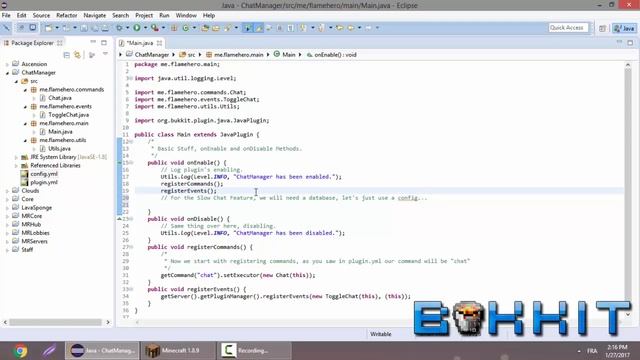The image size is (640, 360).
Task: Toggle Mark Occurrences toolbar button
Action: click(258, 28)
